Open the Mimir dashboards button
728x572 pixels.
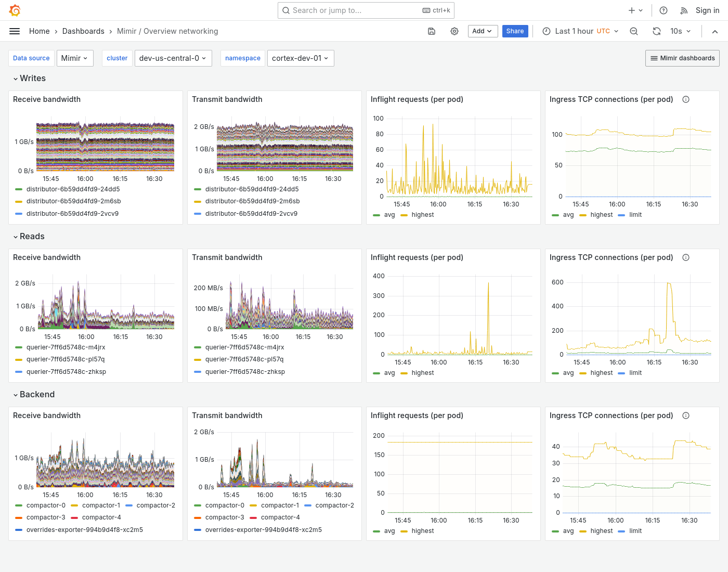click(682, 58)
